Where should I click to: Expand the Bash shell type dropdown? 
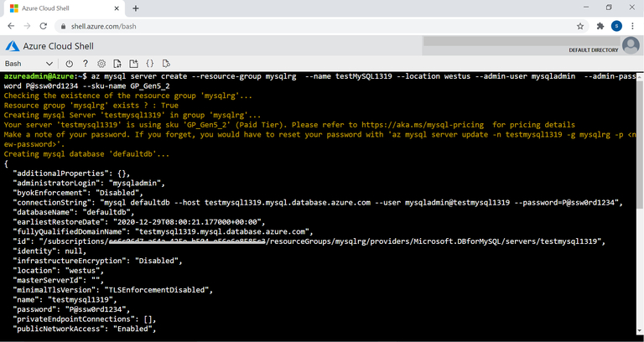point(49,64)
